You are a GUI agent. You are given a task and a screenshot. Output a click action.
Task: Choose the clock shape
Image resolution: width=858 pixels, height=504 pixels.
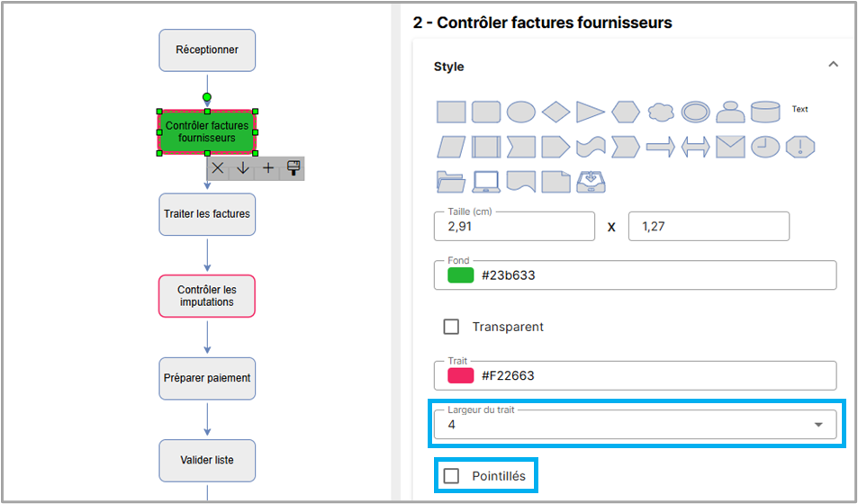(764, 147)
